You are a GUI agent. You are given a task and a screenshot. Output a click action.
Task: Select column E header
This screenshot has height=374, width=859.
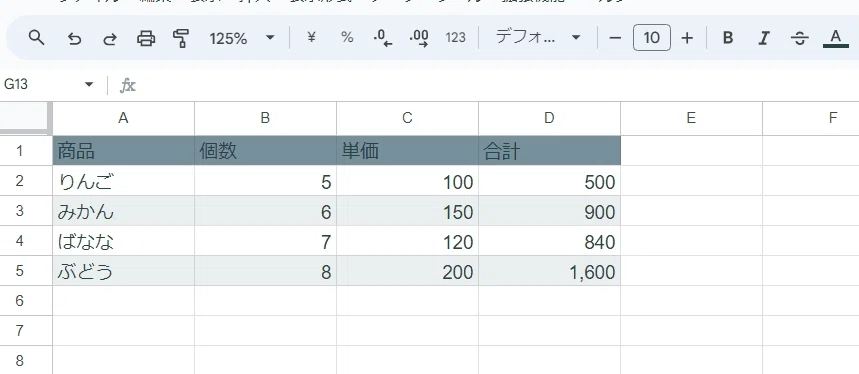[691, 118]
